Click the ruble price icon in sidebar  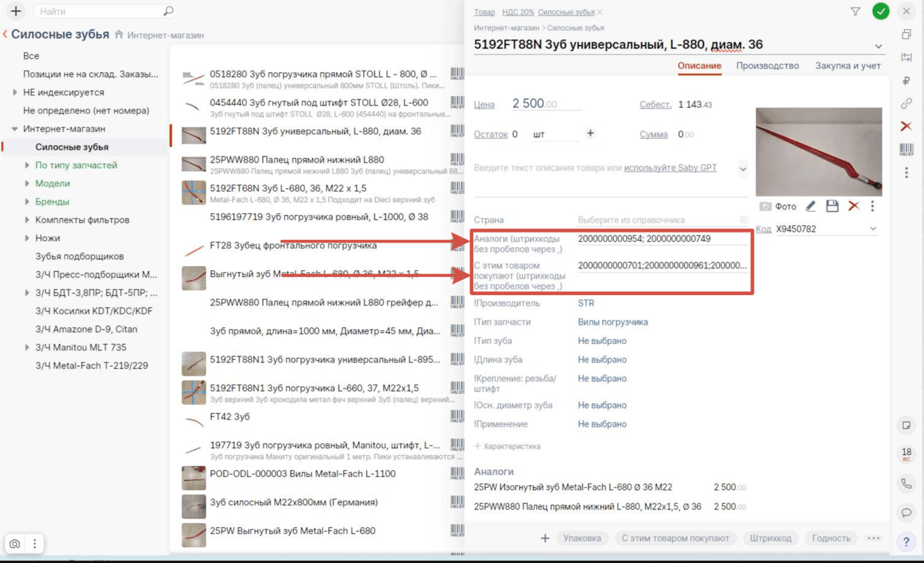coord(906,81)
